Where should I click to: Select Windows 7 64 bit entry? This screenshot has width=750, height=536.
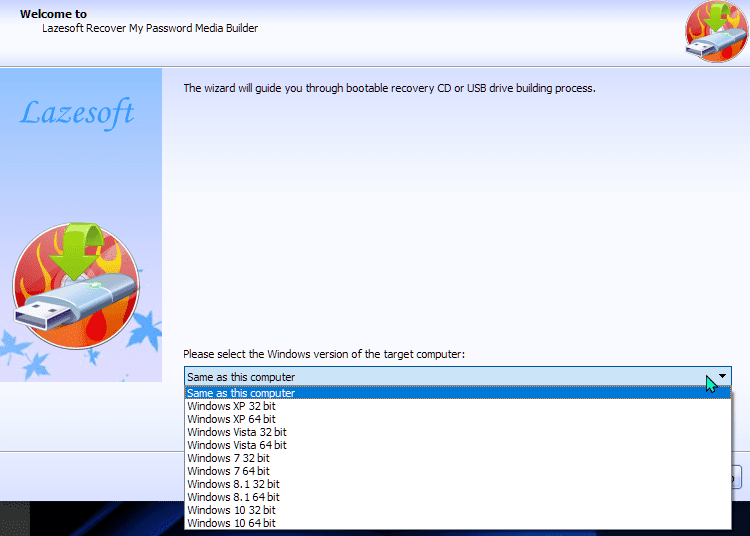pos(458,471)
